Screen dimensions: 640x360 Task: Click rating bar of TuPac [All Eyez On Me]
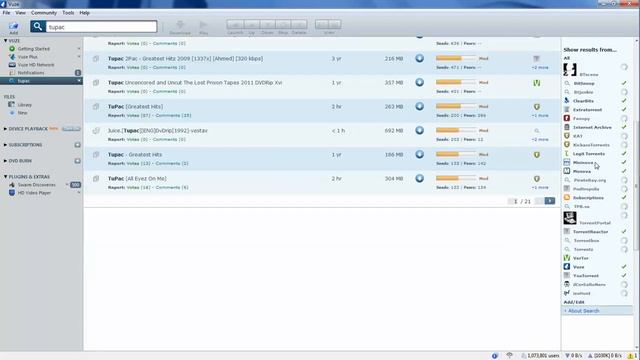(456, 178)
